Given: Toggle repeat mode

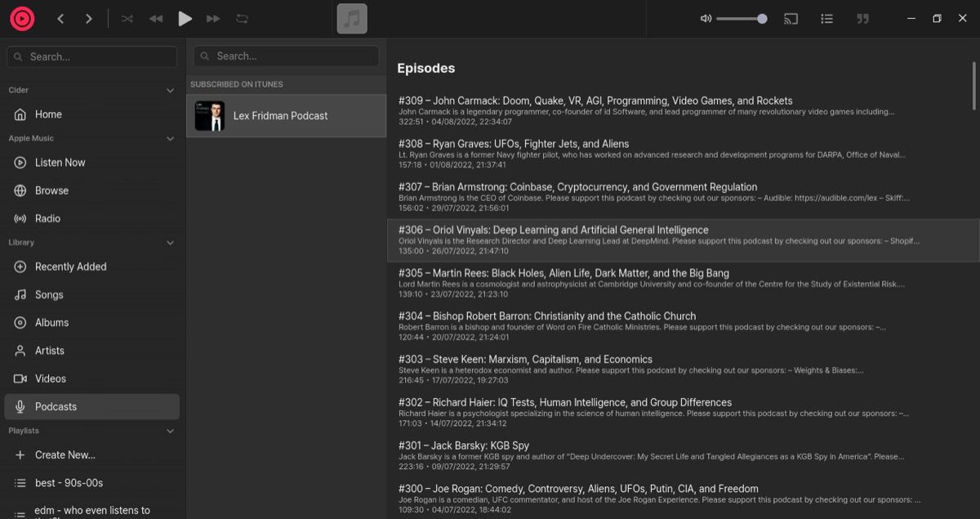Looking at the screenshot, I should click(242, 19).
